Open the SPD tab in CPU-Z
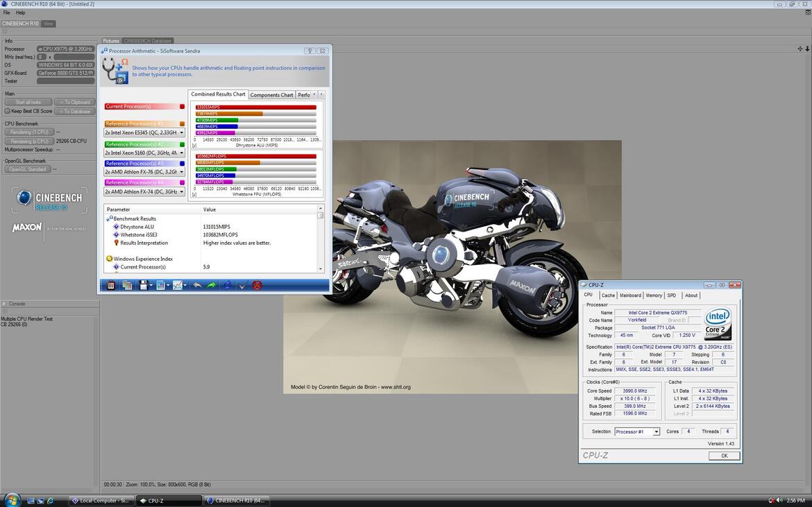 [x=672, y=295]
